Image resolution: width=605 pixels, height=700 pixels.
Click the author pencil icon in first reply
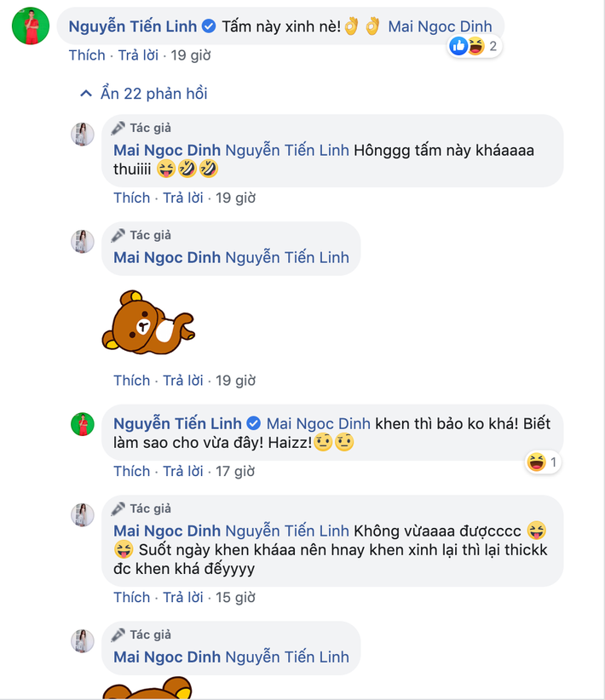pos(118,128)
